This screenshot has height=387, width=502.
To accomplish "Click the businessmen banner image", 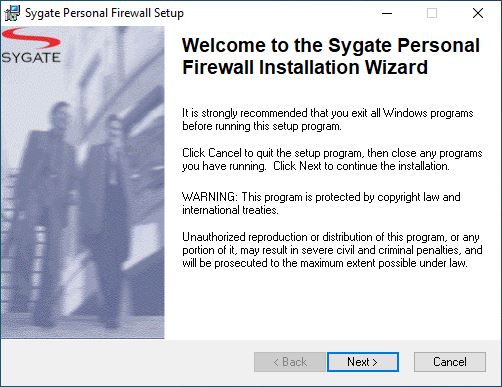I will point(83,182).
